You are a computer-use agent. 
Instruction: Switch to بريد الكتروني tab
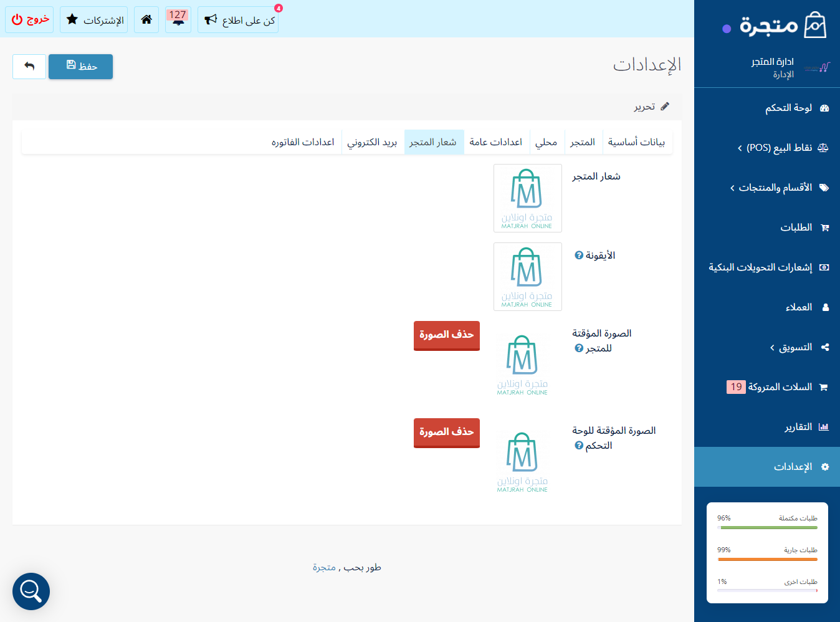click(x=372, y=142)
